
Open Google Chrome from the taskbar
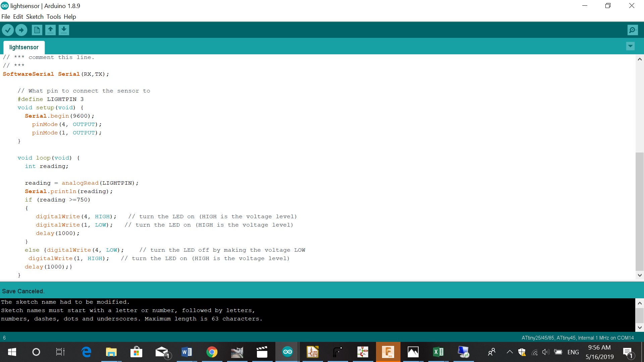212,352
